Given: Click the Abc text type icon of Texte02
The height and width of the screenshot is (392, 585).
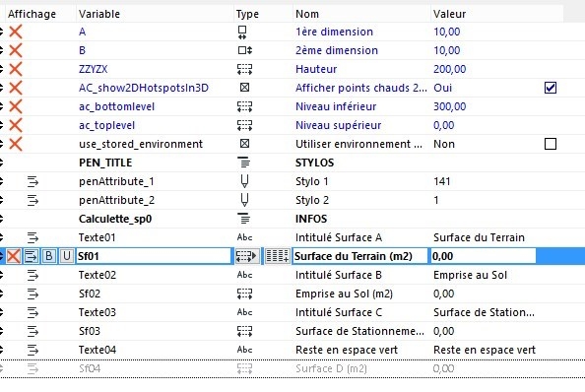Looking at the screenshot, I should pyautogui.click(x=245, y=275).
